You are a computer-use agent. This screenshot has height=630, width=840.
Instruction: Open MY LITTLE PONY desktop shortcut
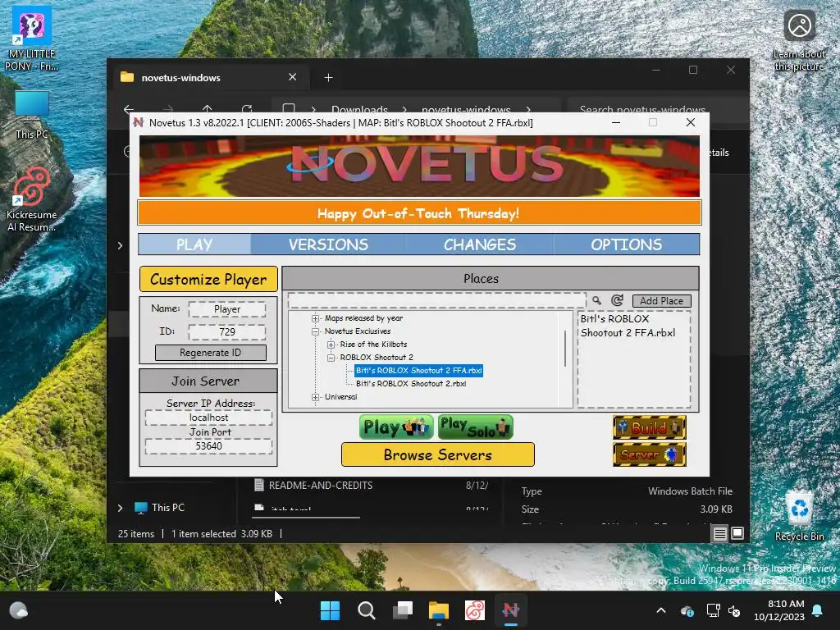32,39
